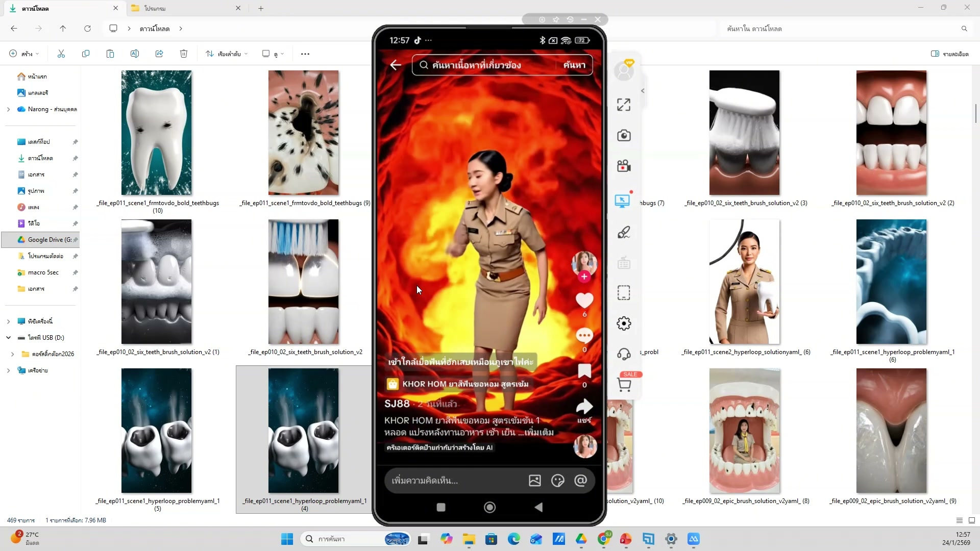This screenshot has height=551, width=980.
Task: Take a screenshot with the camera icon
Action: tap(623, 135)
